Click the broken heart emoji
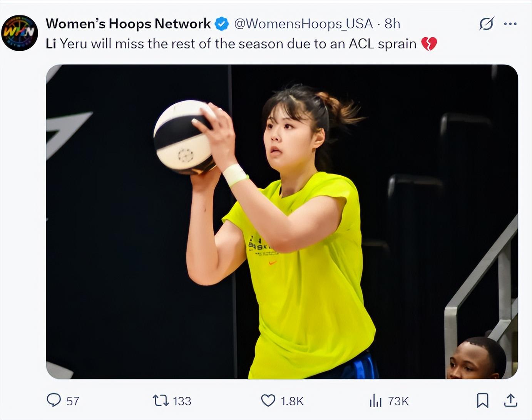 (x=429, y=44)
